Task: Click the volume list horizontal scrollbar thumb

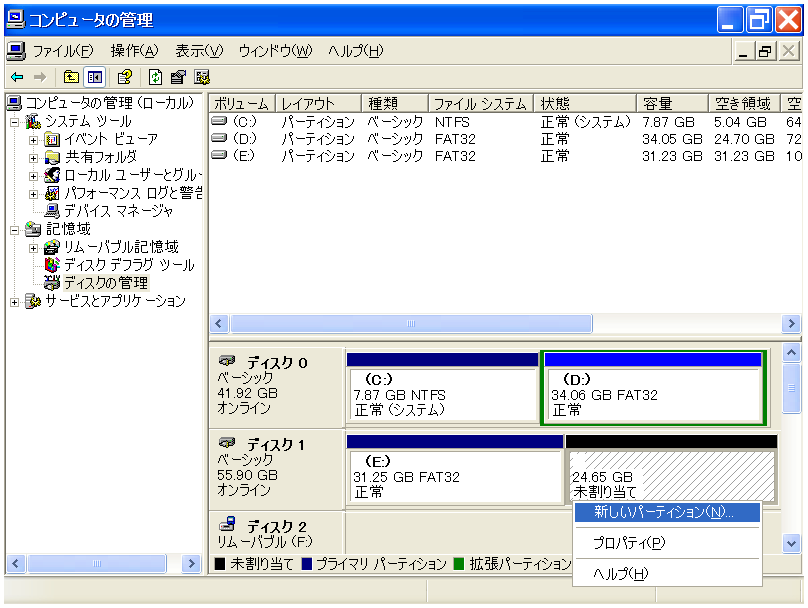Action: pyautogui.click(x=411, y=324)
